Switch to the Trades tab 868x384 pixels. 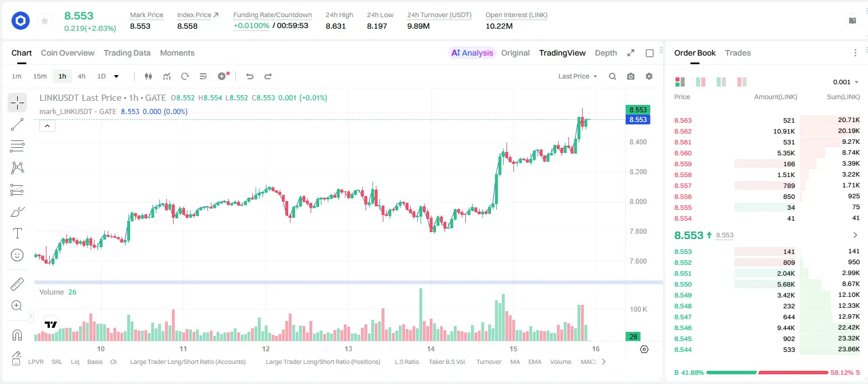737,53
